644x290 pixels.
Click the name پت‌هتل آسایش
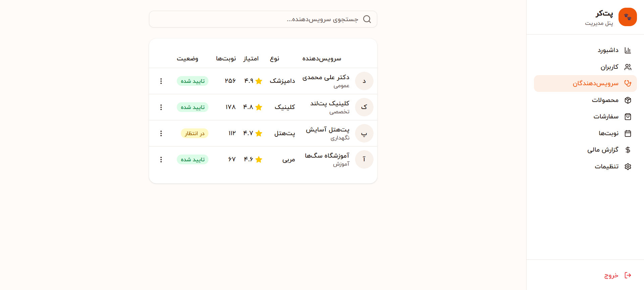(x=328, y=130)
